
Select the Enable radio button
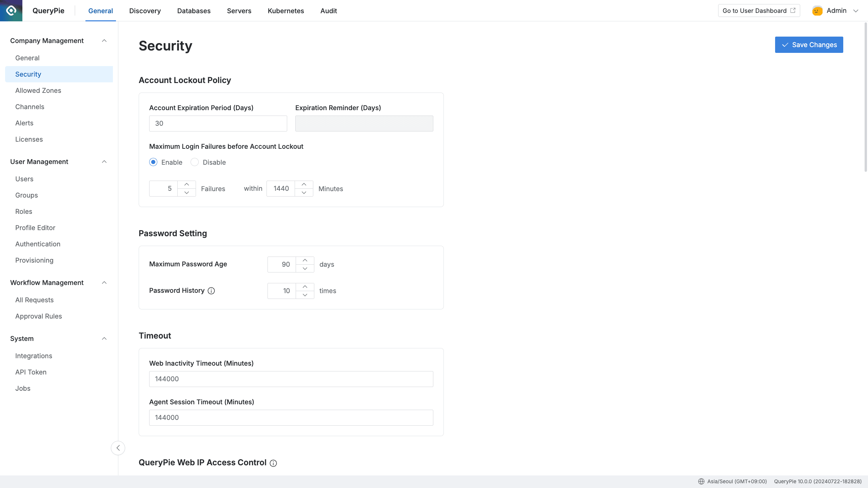point(153,162)
